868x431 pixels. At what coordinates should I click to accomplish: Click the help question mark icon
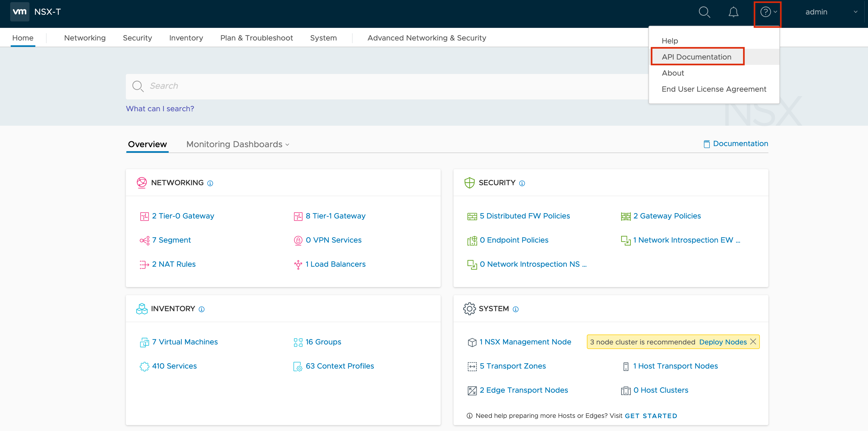pyautogui.click(x=765, y=12)
